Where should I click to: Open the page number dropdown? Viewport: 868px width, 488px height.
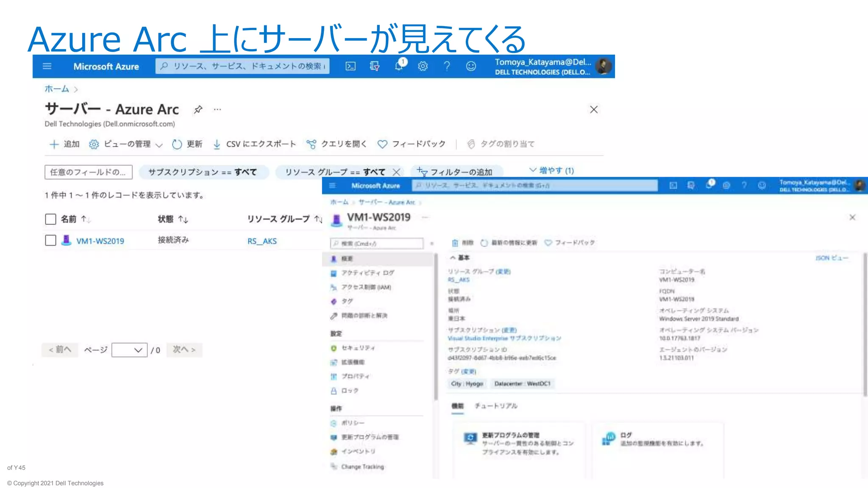(129, 350)
